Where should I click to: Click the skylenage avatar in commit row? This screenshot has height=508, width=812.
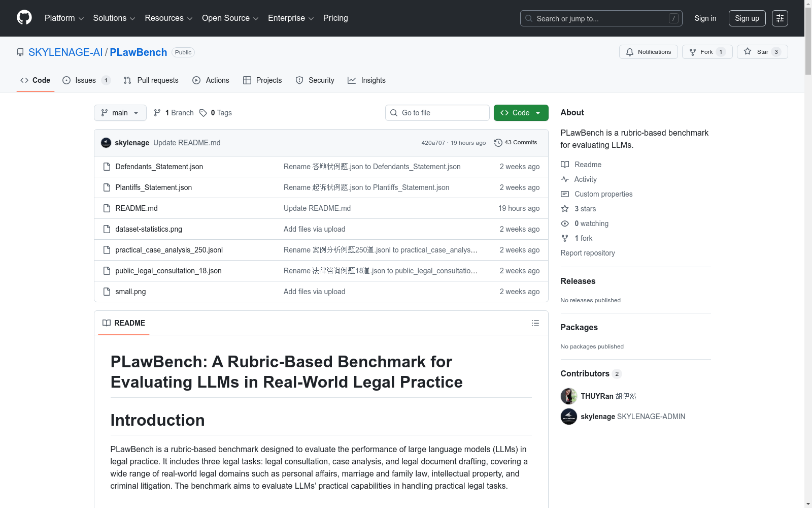tap(106, 143)
